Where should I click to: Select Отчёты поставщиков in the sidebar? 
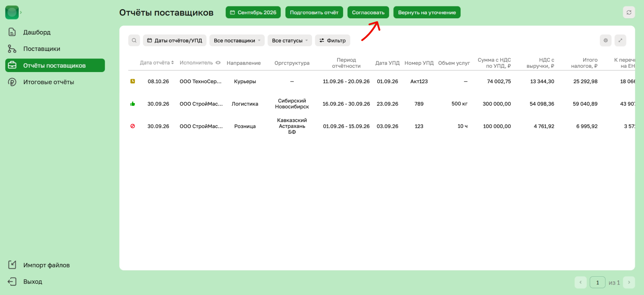coord(55,66)
